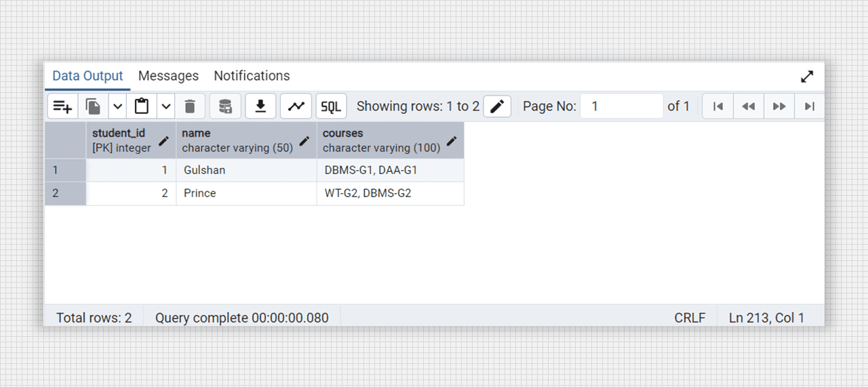The image size is (868, 387).
Task: Click the edit rows range pencil button
Action: point(497,106)
